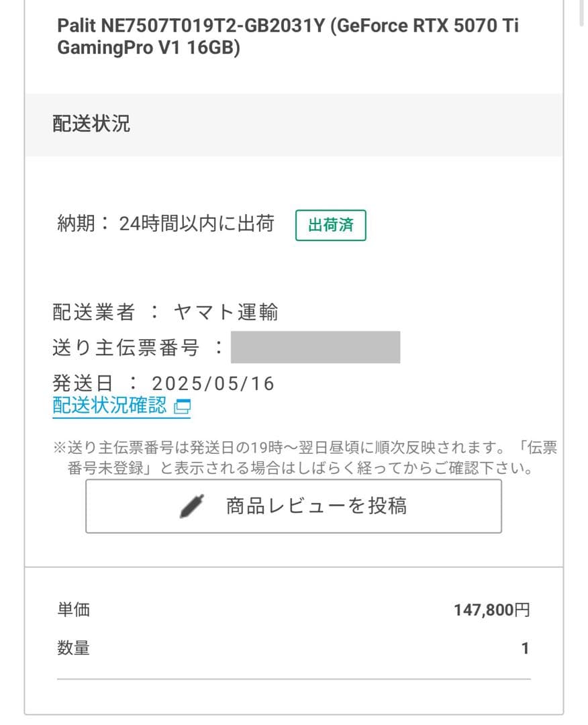This screenshot has width=588, height=725.
Task: Click the shipping date 2025/05/16
Action: (213, 383)
